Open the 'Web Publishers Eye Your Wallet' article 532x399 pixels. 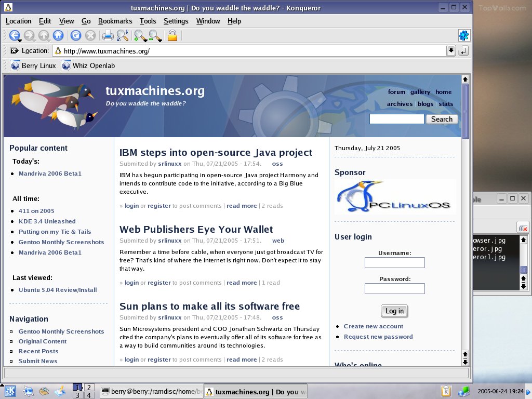196,229
